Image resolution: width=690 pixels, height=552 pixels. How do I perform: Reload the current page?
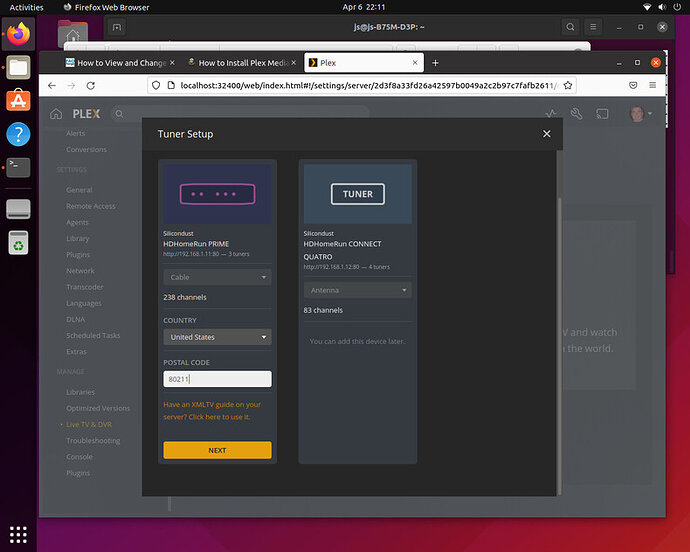point(91,85)
